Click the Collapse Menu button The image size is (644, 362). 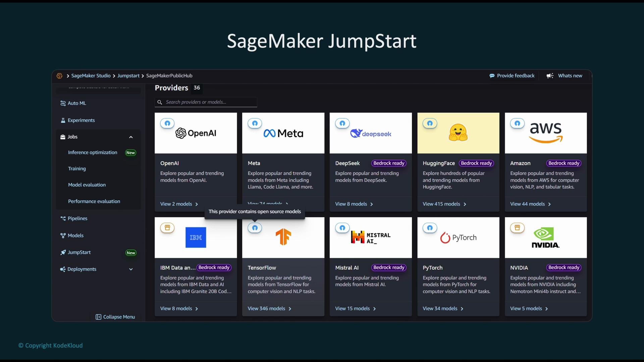pos(115,317)
